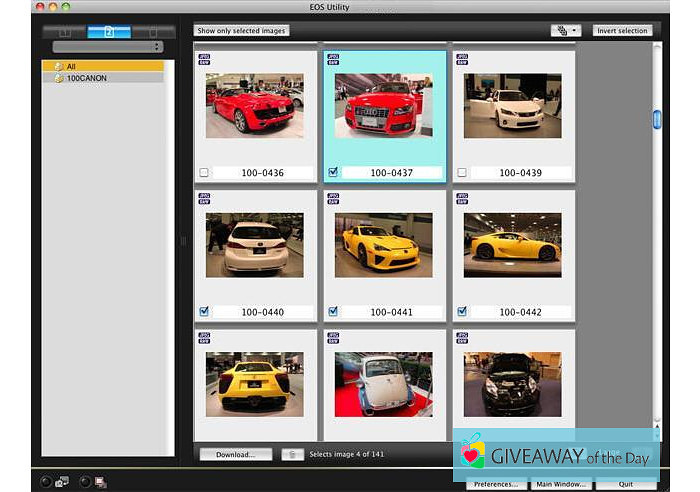
Task: Click the 100CANON folder icon
Action: click(58, 78)
